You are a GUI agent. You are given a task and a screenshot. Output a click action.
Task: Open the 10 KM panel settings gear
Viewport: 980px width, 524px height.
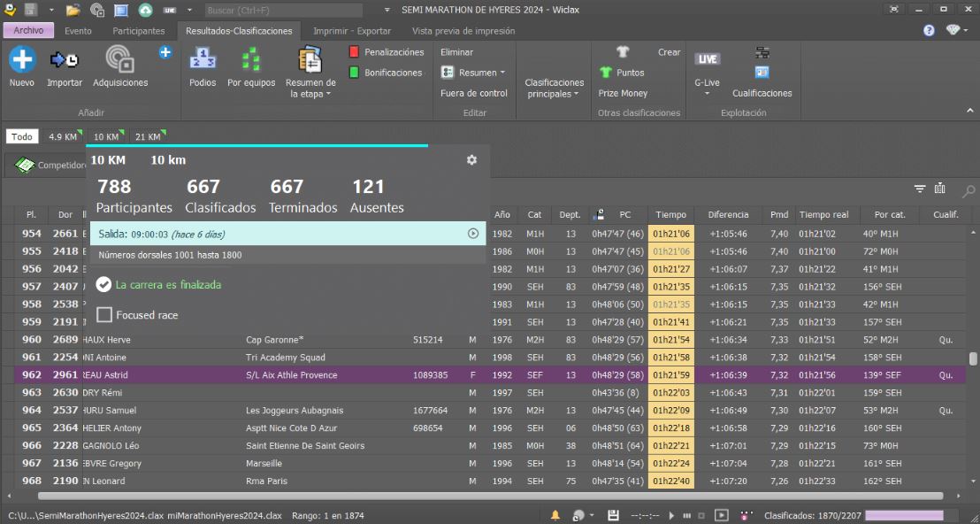(471, 160)
